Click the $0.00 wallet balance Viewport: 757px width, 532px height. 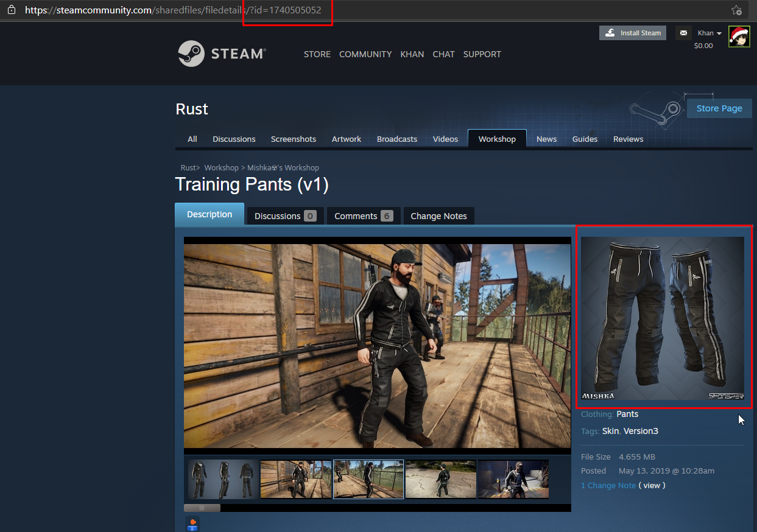pyautogui.click(x=703, y=46)
